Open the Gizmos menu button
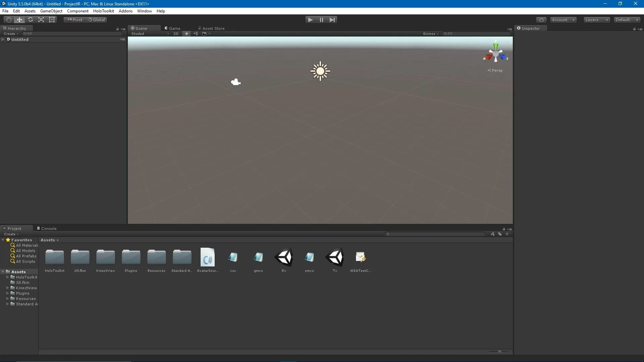Viewport: 644px width, 362px height. tap(431, 34)
